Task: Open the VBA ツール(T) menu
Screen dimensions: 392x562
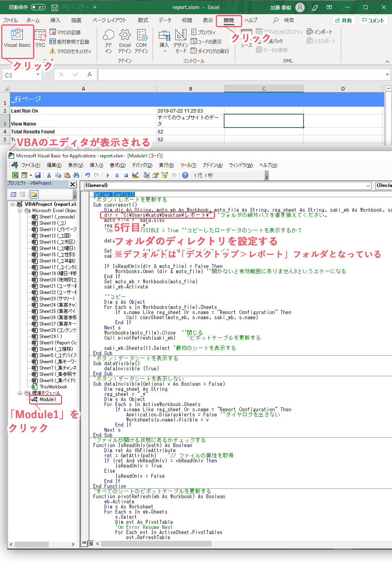Action: [x=188, y=165]
